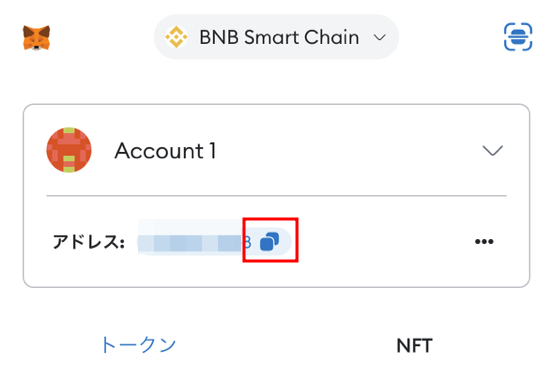The width and height of the screenshot is (553, 375).
Task: Open the BNB Smart Chain network picker
Action: [276, 37]
